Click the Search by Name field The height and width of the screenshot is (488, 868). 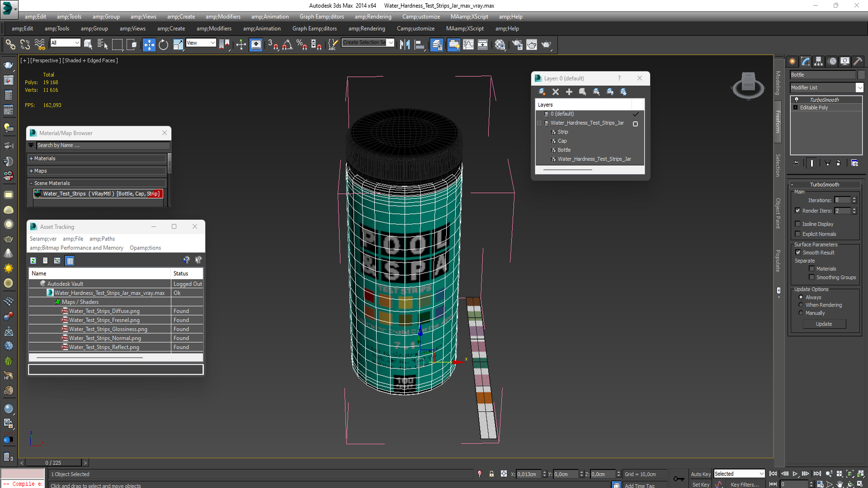[103, 145]
